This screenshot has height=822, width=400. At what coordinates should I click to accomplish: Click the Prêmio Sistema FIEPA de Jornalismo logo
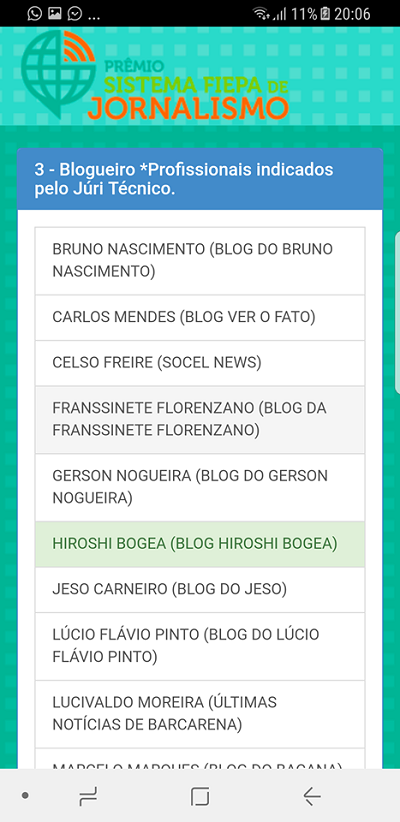(155, 75)
